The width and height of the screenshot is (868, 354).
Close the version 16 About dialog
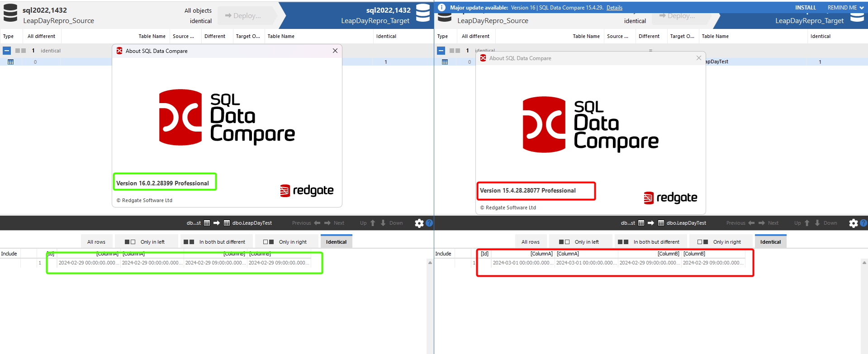335,51
